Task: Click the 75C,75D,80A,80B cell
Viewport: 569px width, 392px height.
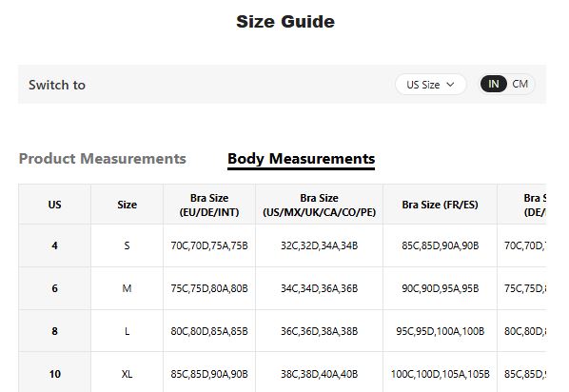Action: (x=209, y=288)
